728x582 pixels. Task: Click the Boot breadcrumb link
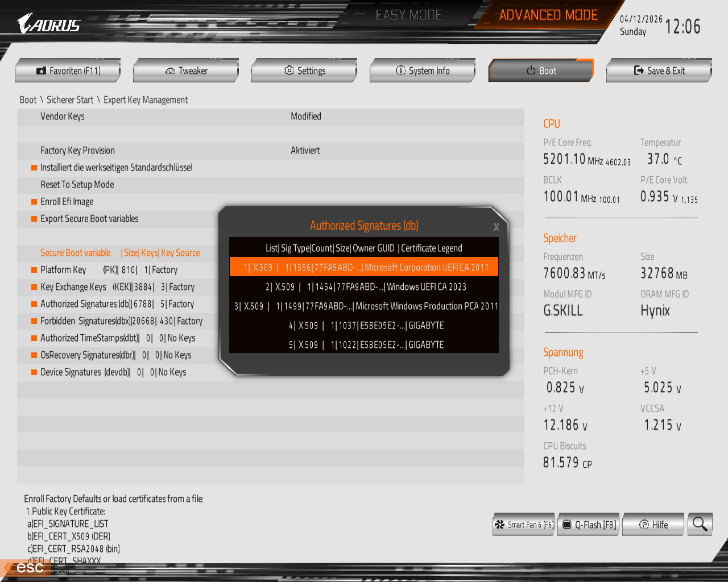tap(28, 100)
